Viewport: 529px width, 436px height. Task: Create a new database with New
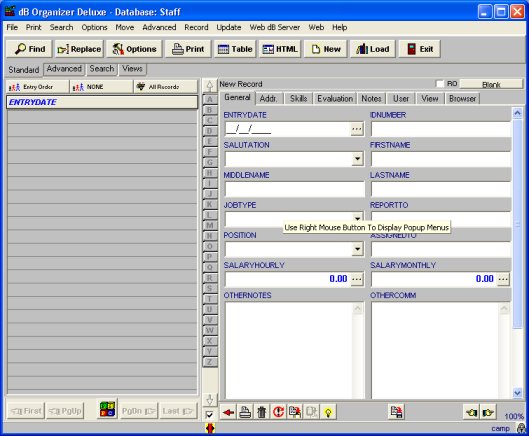click(x=326, y=49)
